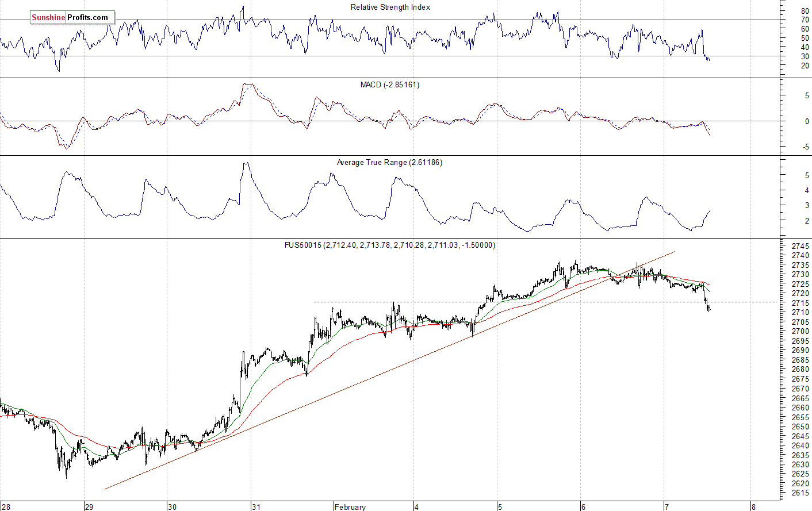Click the date label 31 on time axis
Viewport: 812px width, 511px height.
(x=256, y=507)
